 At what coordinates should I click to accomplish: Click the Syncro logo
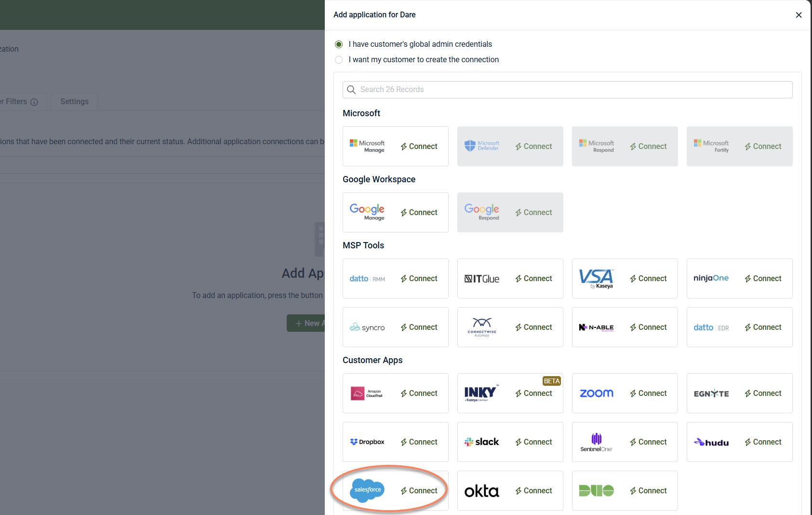tap(367, 327)
